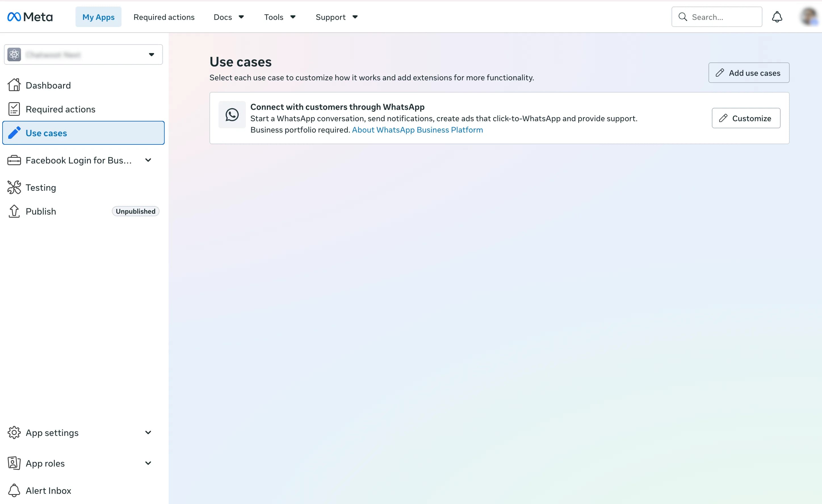This screenshot has height=504, width=822.
Task: Open the app selector dropdown
Action: (83, 54)
